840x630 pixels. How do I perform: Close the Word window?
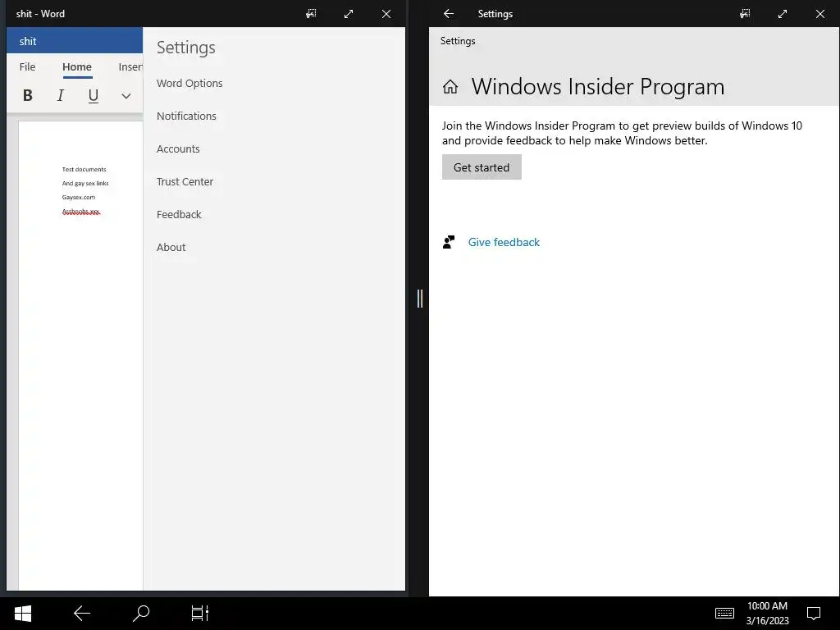386,14
